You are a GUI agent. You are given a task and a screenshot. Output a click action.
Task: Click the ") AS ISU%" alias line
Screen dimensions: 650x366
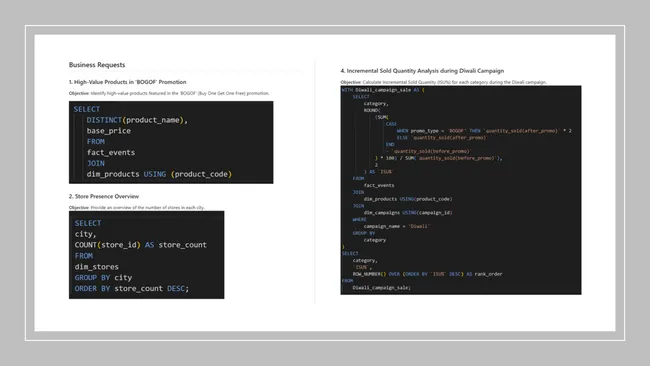[x=378, y=172]
